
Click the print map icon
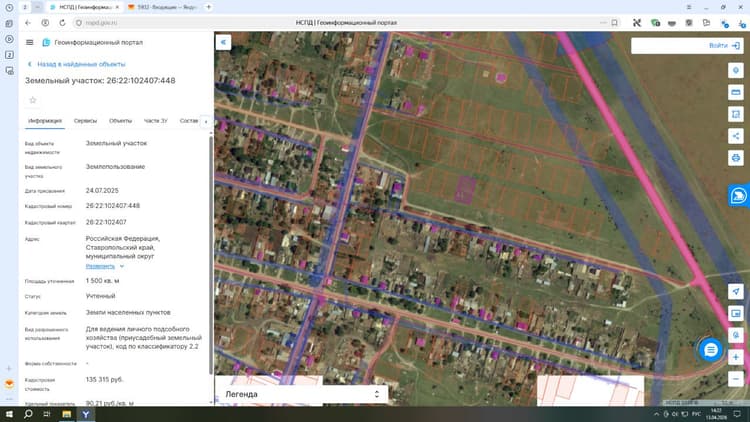pyautogui.click(x=736, y=157)
